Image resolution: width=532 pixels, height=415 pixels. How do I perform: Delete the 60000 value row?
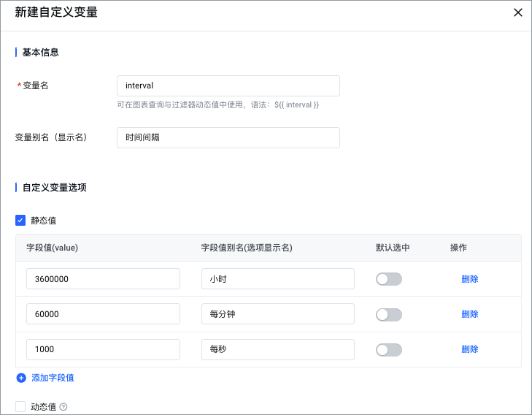469,314
